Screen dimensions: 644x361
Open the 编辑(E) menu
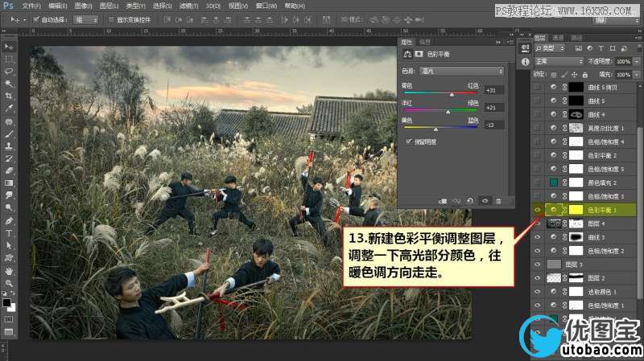pos(57,6)
